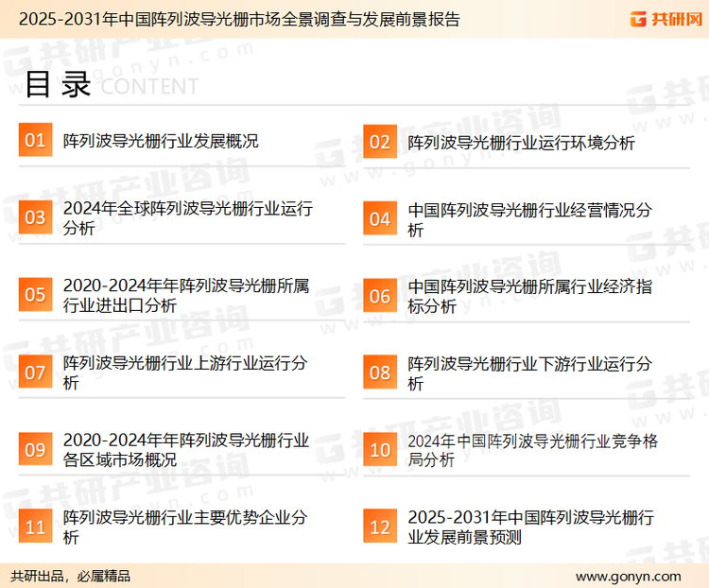Viewport: 709px width, 588px height.
Task: Open chapter 2025-2031年中国阵列波导光栅行业发展前景预测
Action: (x=531, y=527)
